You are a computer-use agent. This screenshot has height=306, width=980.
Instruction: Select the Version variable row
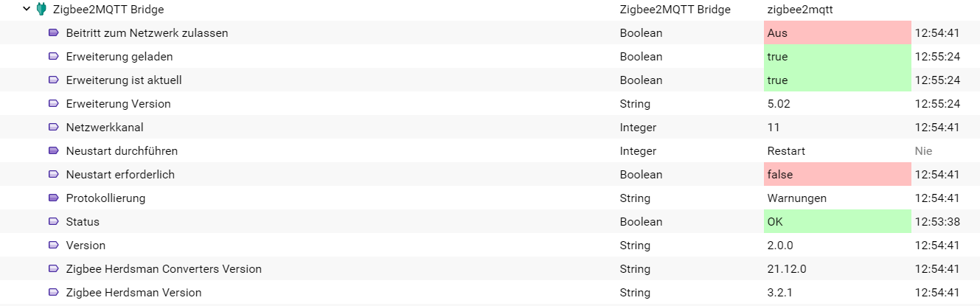490,246
